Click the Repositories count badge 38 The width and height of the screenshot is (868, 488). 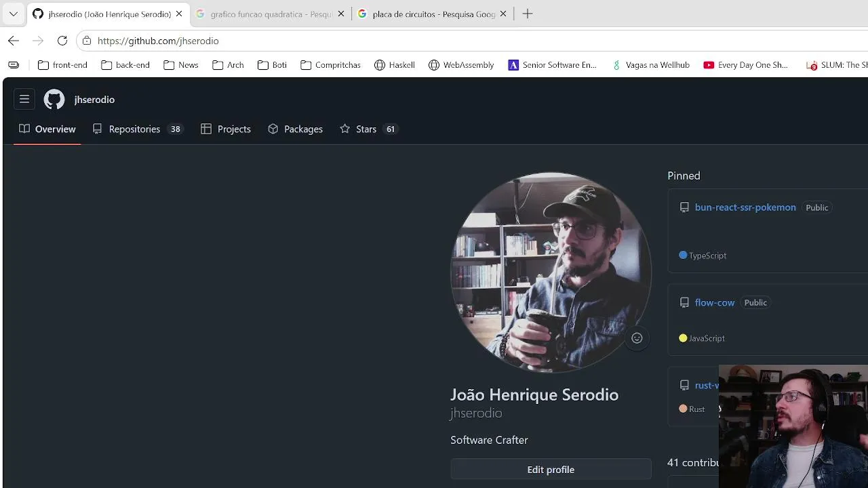176,129
